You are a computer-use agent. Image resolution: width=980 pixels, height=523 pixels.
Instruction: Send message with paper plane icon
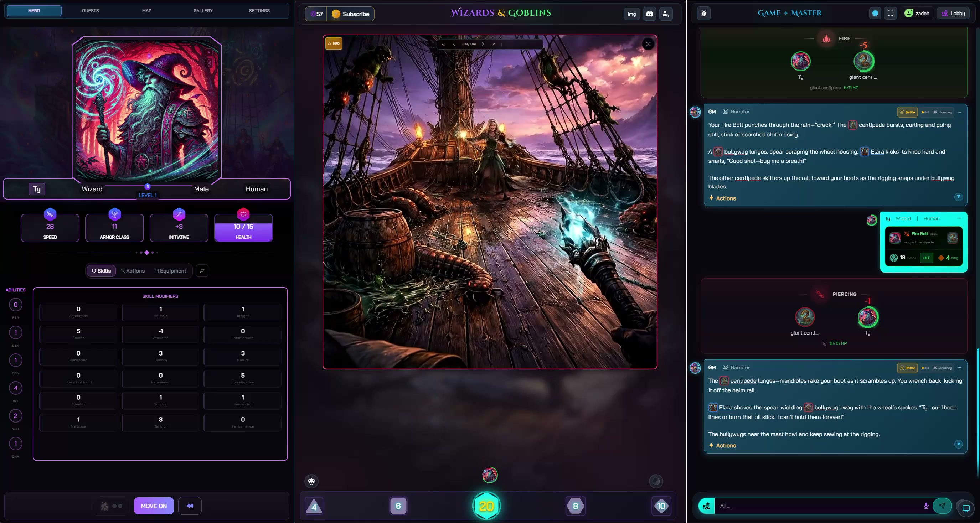pos(942,506)
